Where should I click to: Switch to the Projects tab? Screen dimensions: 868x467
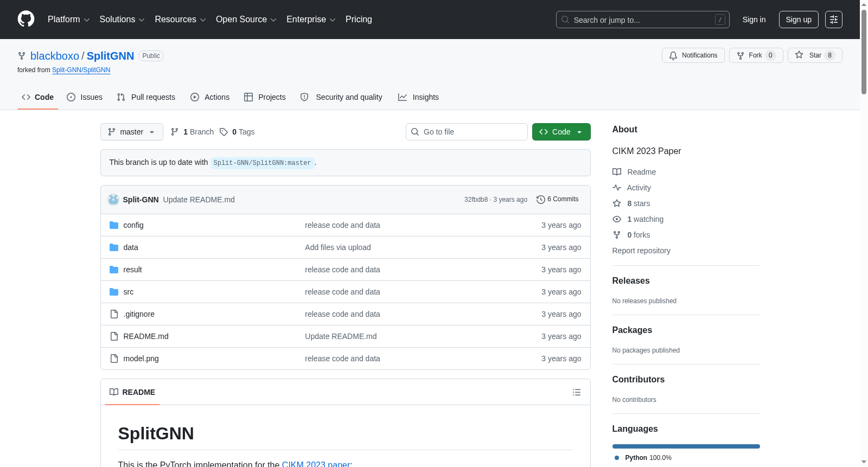click(x=265, y=97)
